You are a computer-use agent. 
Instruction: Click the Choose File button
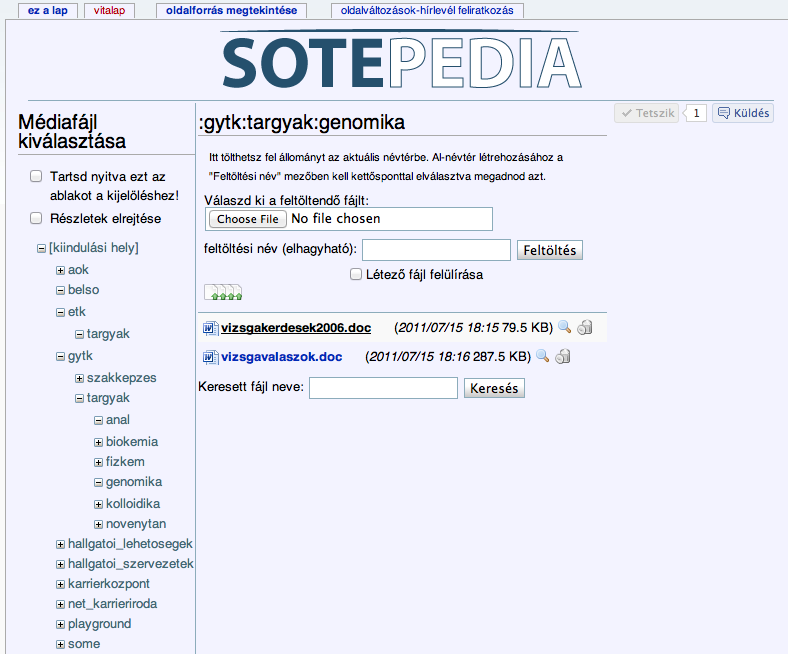point(248,219)
